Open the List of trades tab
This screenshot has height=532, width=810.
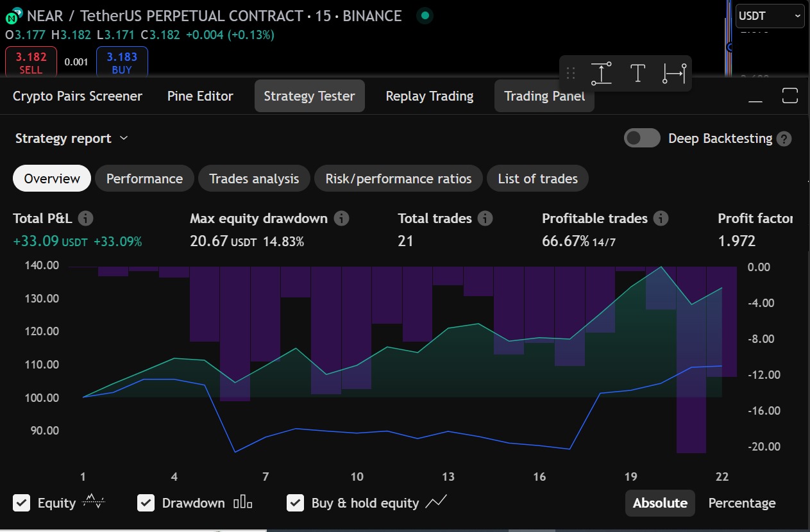click(x=537, y=179)
